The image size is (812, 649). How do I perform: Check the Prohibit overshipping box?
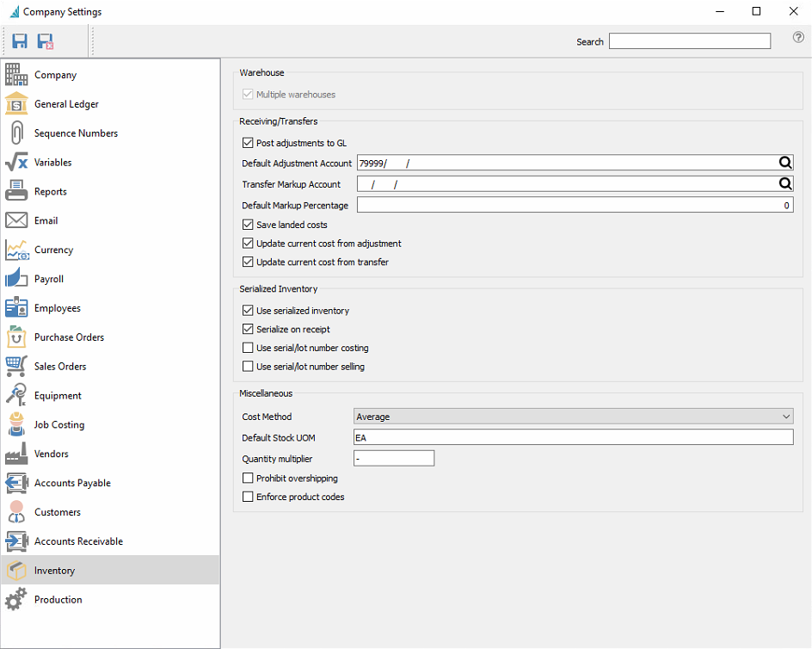click(248, 478)
